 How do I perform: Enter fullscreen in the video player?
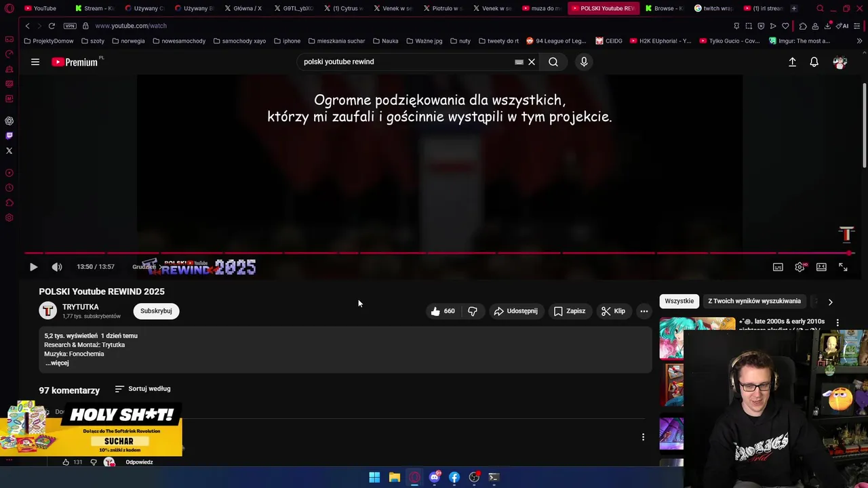click(843, 267)
